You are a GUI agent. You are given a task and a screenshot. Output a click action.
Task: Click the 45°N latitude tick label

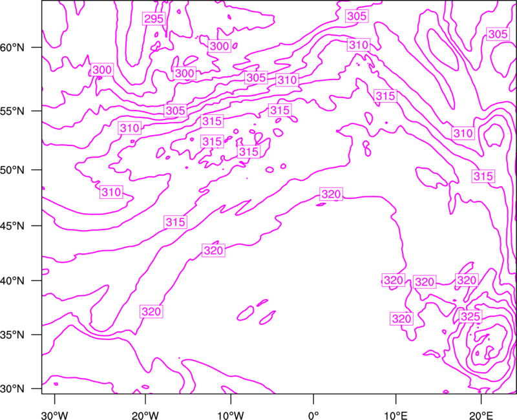coord(12,226)
